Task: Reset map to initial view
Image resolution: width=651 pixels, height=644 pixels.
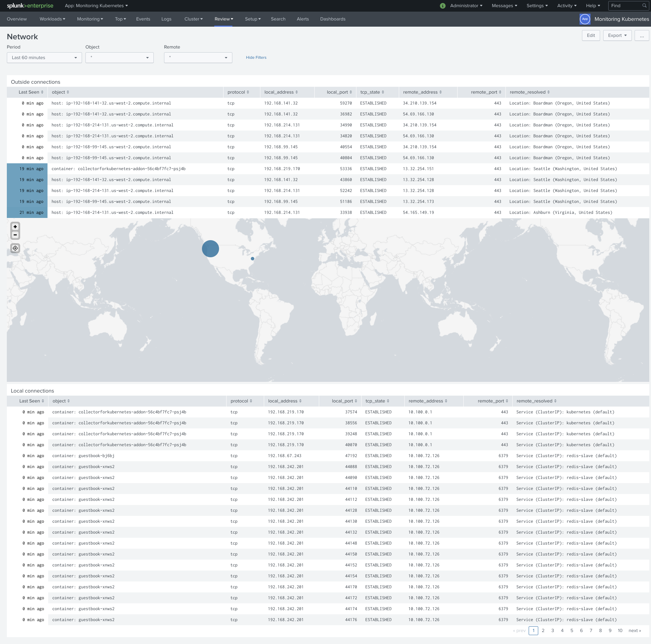Action: (15, 248)
